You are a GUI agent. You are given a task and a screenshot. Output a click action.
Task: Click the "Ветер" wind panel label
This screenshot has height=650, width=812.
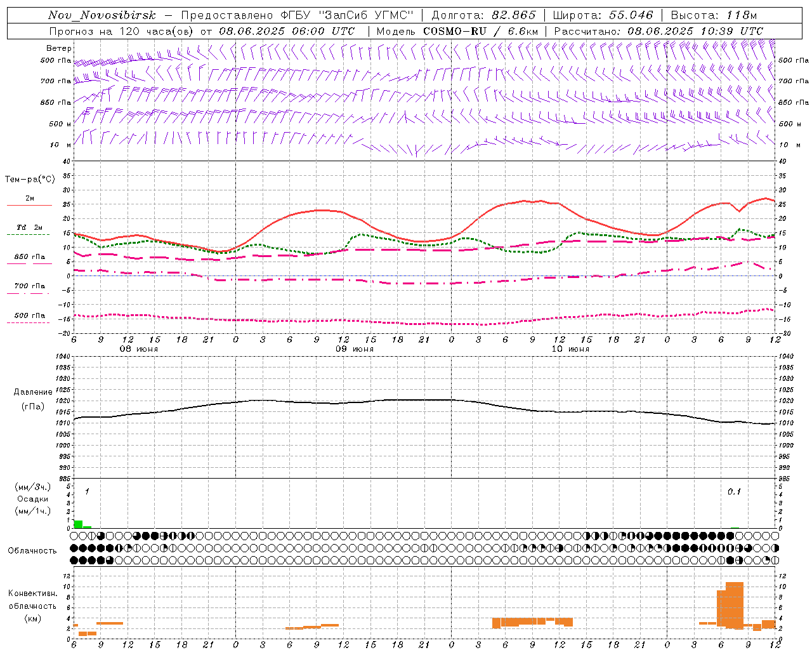(59, 48)
